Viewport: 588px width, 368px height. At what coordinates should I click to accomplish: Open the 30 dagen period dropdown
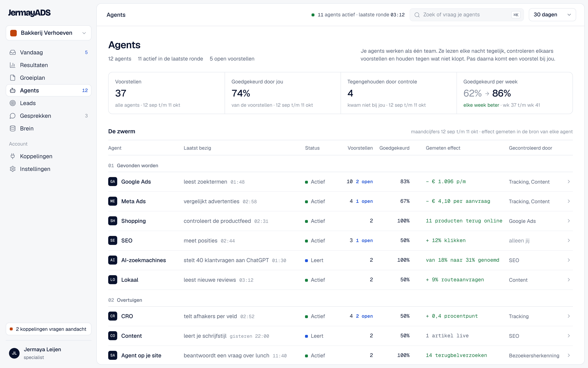[552, 15]
